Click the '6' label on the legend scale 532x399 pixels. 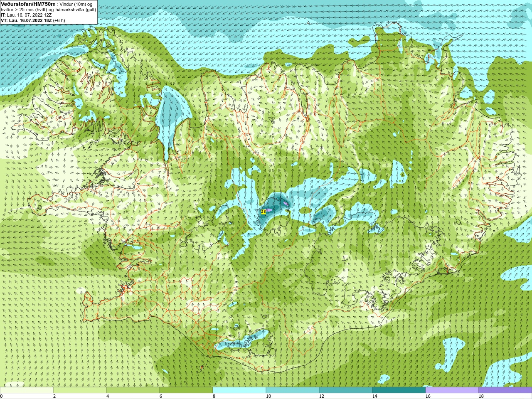coord(161,396)
